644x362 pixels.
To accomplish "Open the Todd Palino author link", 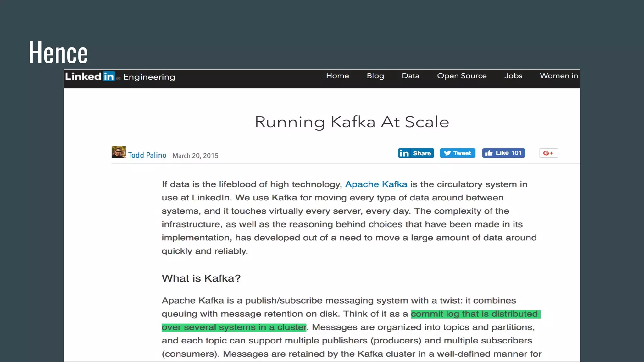I will [147, 155].
